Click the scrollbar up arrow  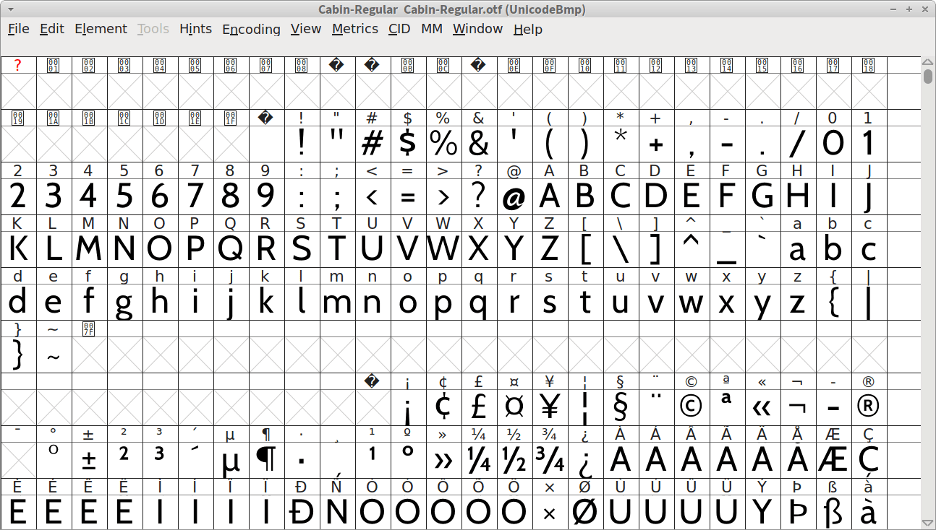927,61
